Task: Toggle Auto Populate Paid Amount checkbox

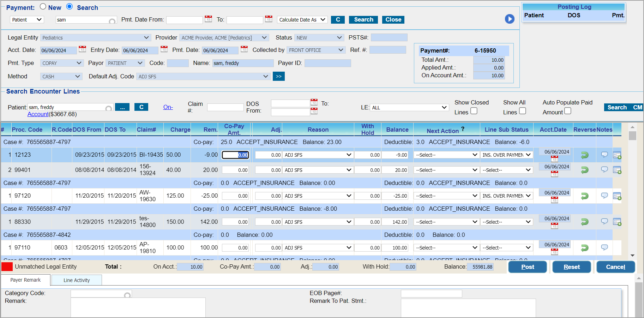Action: [567, 111]
